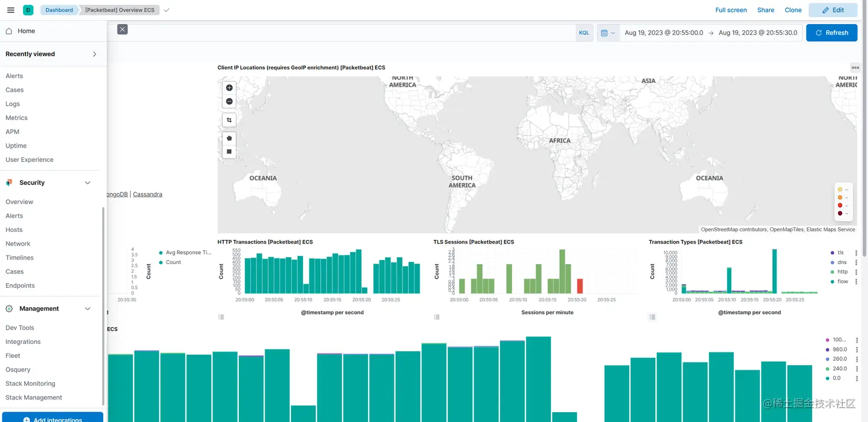The width and height of the screenshot is (868, 422).
Task: Toggle the hamburger navigation menu
Action: pyautogui.click(x=10, y=10)
